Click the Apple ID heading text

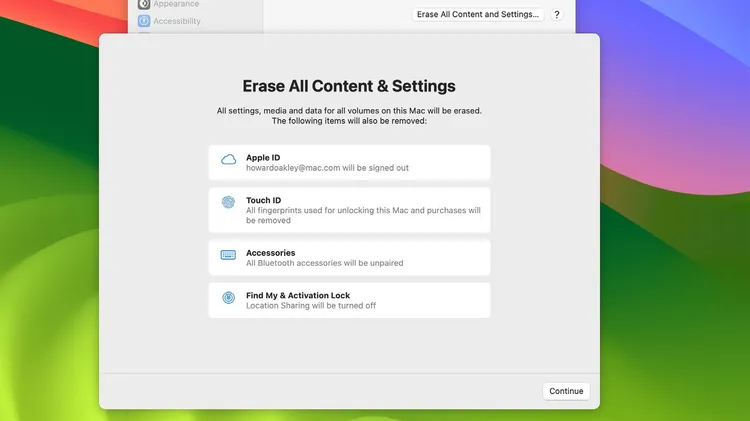(263, 157)
